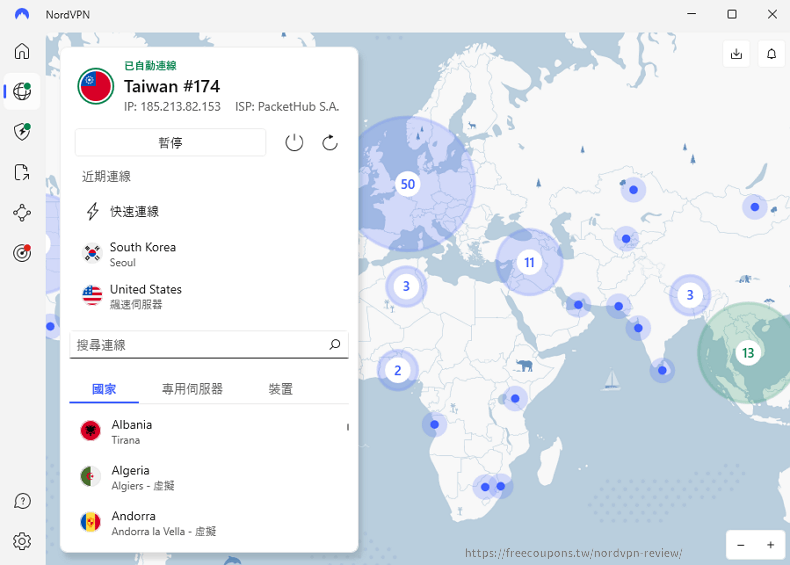
Task: Click the United States flag icon
Action: click(x=92, y=295)
